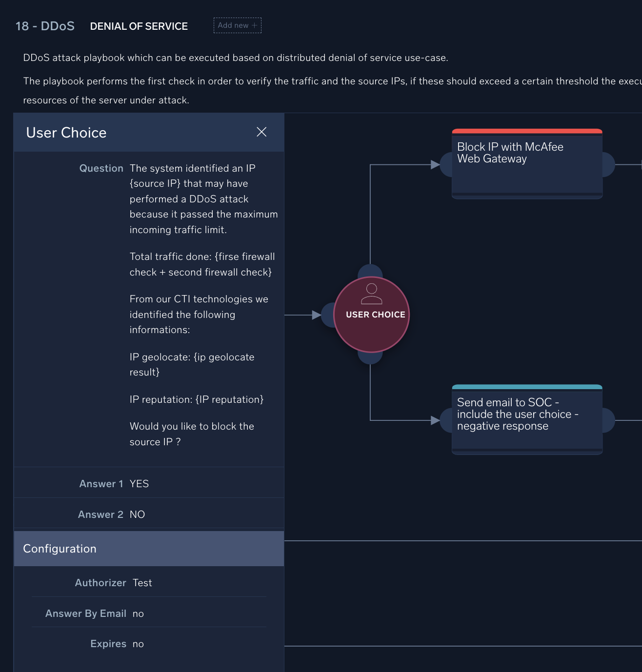
Task: Collapse the Configuration section
Action: click(x=60, y=549)
